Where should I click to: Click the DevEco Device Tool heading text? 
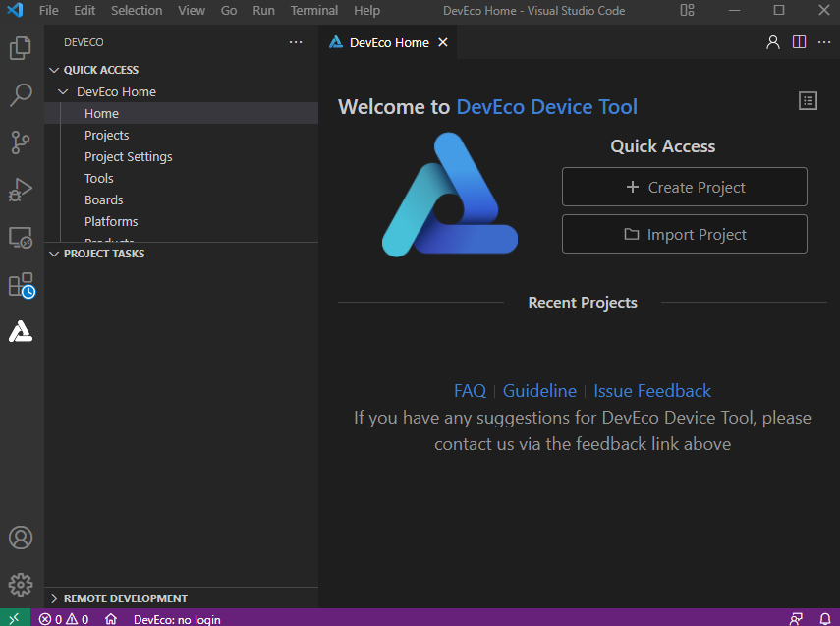tap(547, 107)
